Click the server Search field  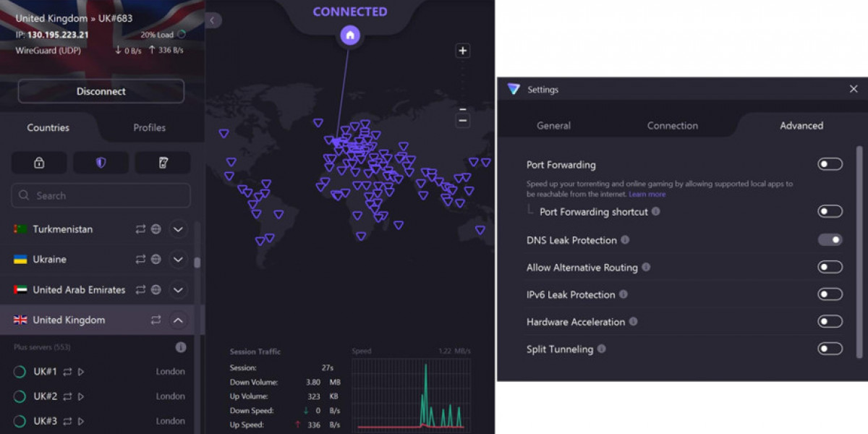pyautogui.click(x=101, y=195)
